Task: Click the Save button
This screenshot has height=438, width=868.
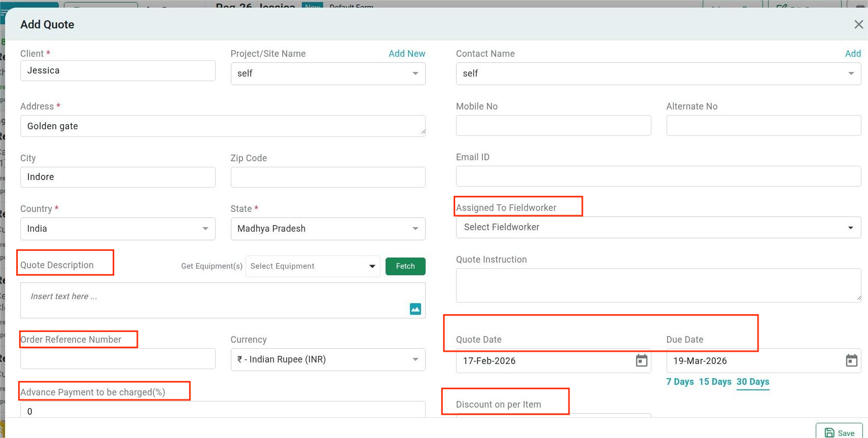Action: [839, 432]
